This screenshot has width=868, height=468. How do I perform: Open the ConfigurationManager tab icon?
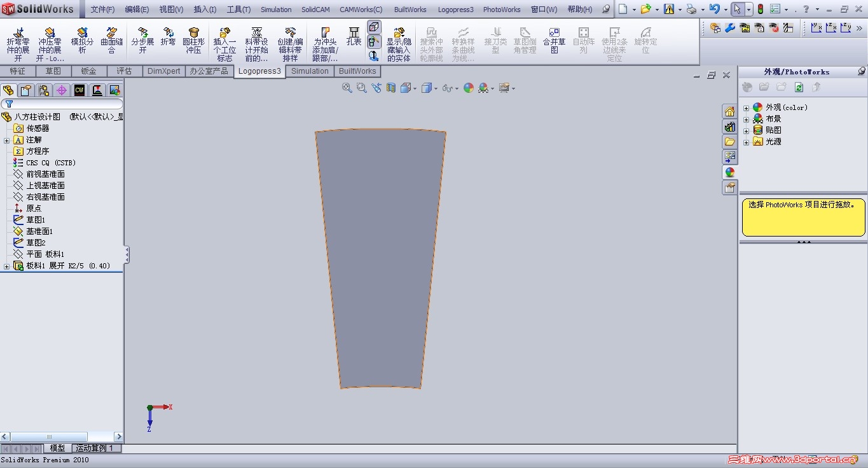coord(44,90)
